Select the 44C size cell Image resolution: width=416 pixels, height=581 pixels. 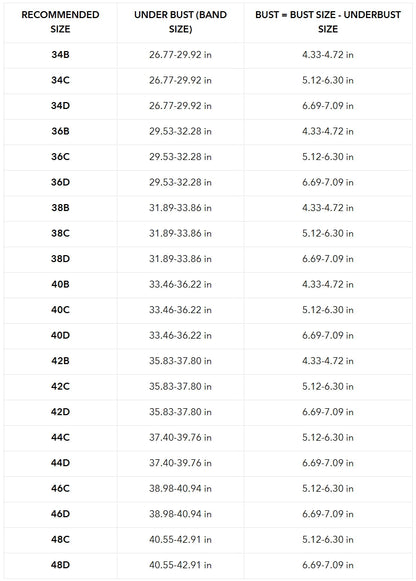[x=60, y=438]
